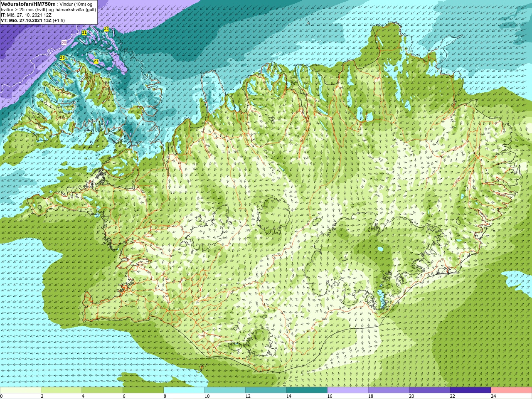Click the yellow gust marker labeled 26
Image resolution: width=532 pixels, height=399 pixels.
(62, 57)
